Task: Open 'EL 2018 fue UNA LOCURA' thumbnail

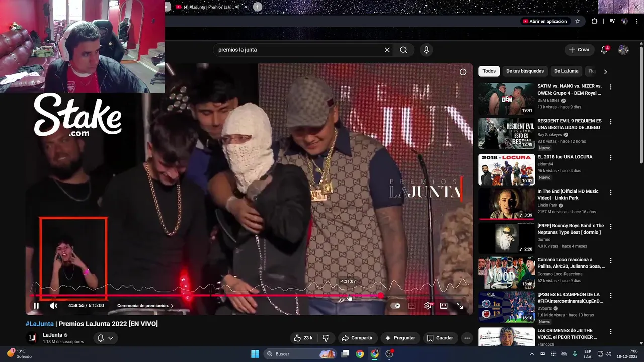Action: coord(507,169)
